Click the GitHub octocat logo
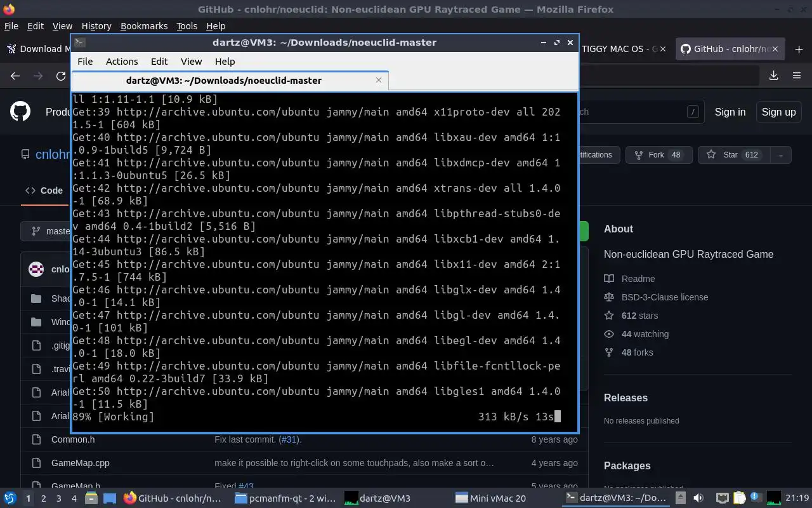 click(x=20, y=112)
